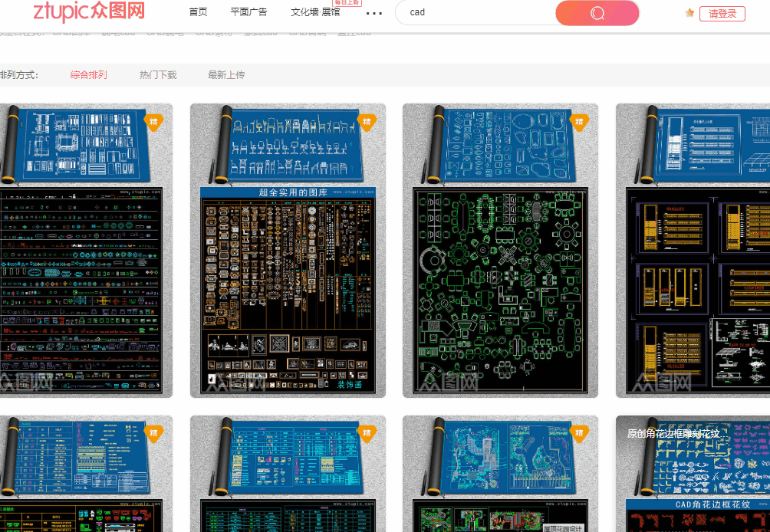This screenshot has width=770, height=532.
Task: Select the 首页 menu item
Action: click(x=198, y=12)
